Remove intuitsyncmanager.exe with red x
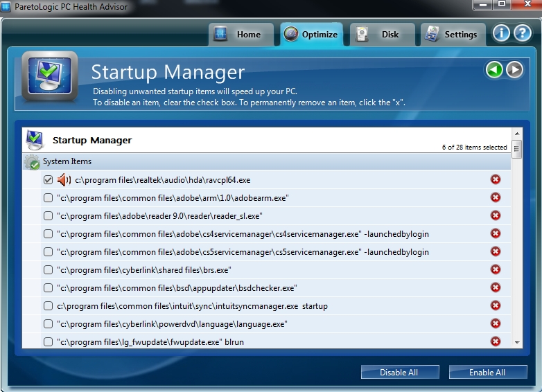This screenshot has width=542, height=392. click(x=496, y=305)
